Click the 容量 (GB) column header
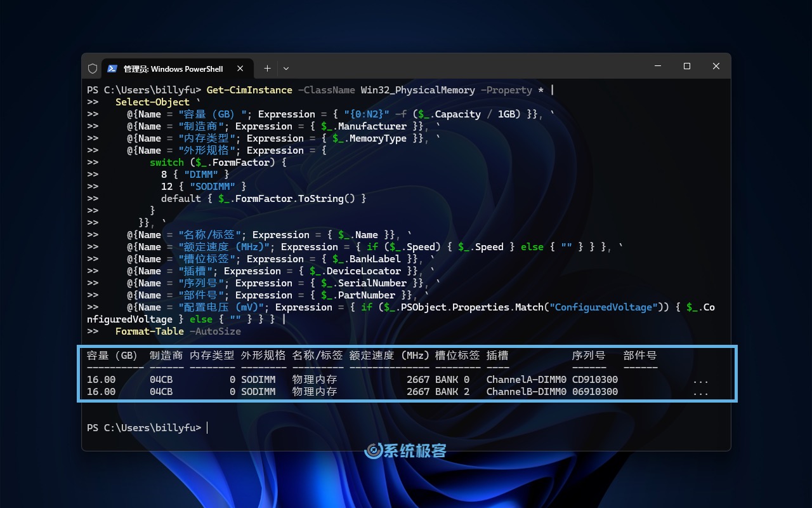 [112, 356]
